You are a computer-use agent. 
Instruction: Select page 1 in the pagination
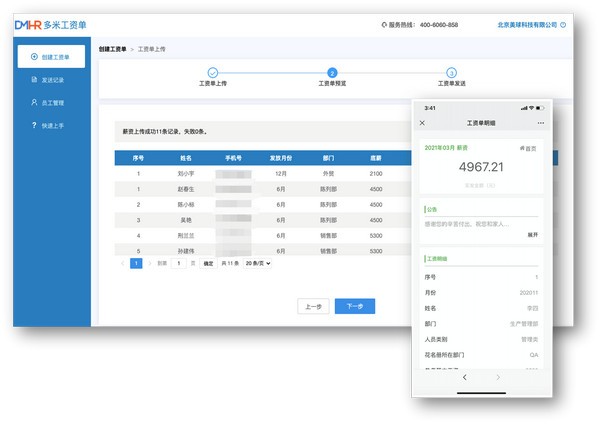click(x=136, y=263)
